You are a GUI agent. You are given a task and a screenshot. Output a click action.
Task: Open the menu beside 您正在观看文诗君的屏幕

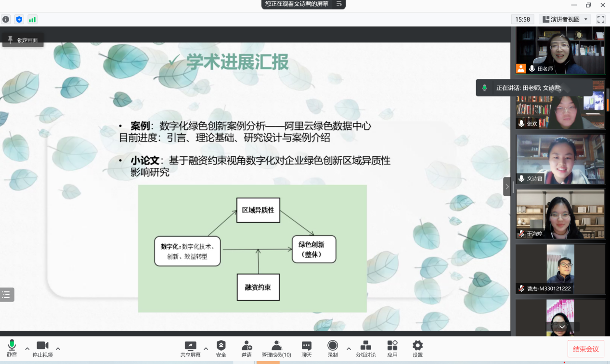pyautogui.click(x=339, y=4)
